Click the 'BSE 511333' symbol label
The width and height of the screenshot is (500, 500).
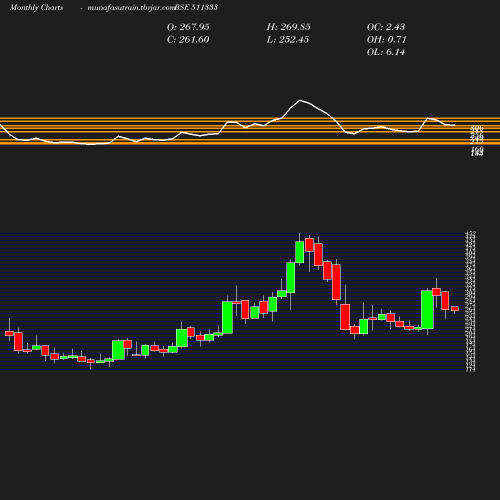coord(196,7)
